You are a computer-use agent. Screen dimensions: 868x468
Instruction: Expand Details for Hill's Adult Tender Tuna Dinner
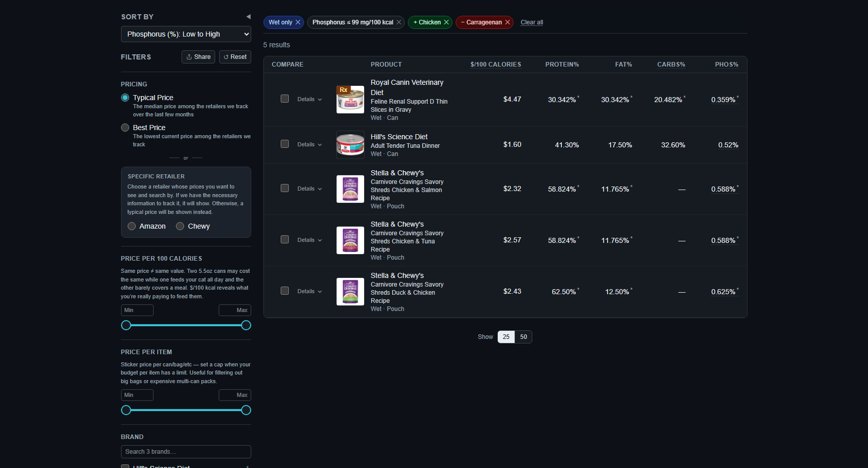tap(310, 145)
